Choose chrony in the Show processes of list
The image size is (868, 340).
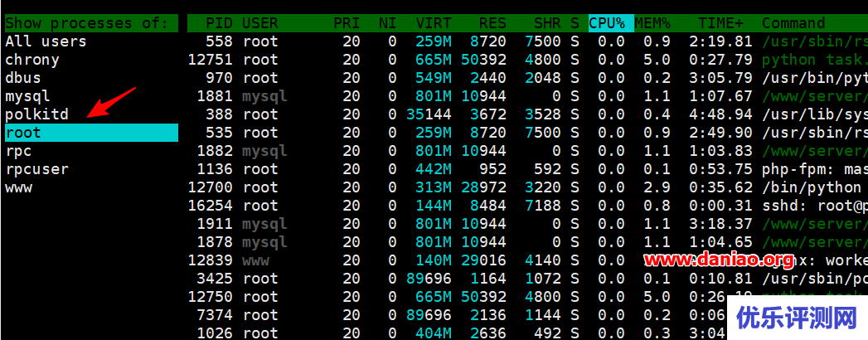32,60
